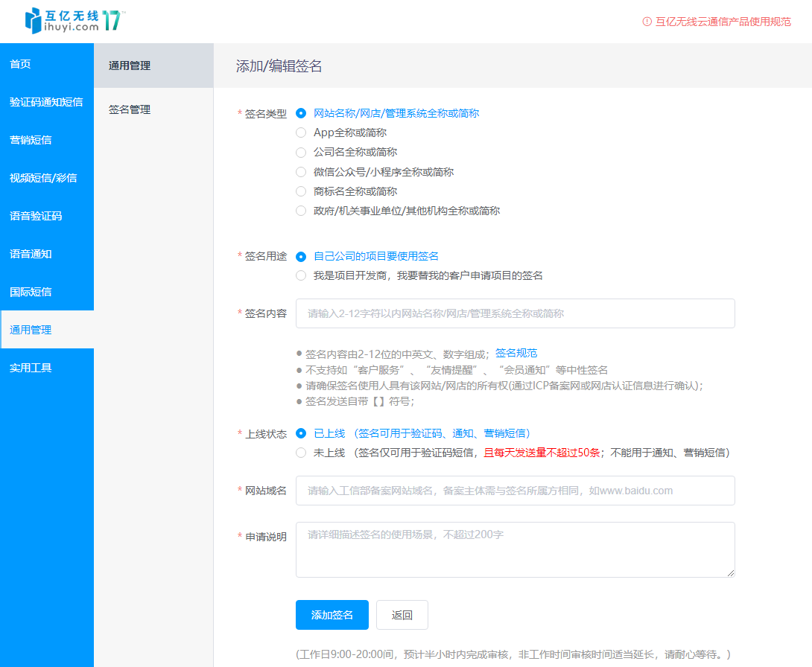Click the 返回 button
812x667 pixels.
click(x=402, y=615)
